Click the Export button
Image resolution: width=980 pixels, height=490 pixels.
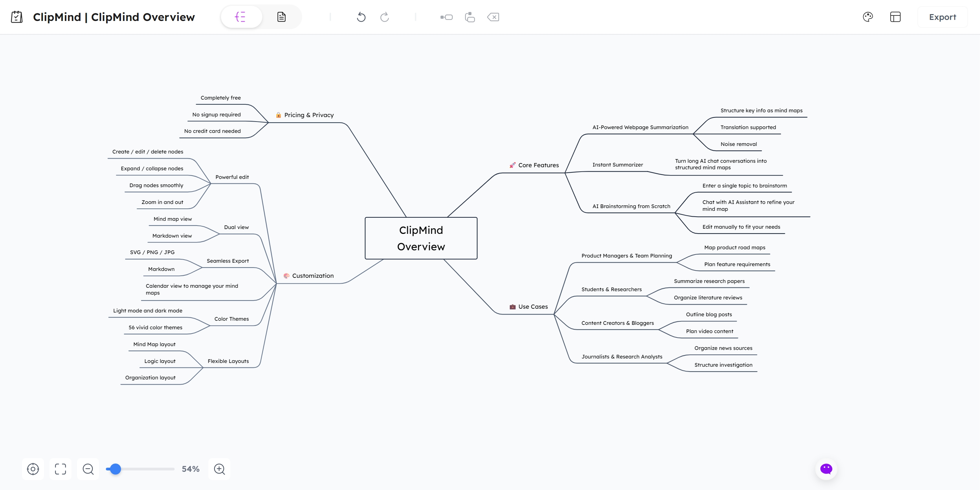(x=942, y=17)
